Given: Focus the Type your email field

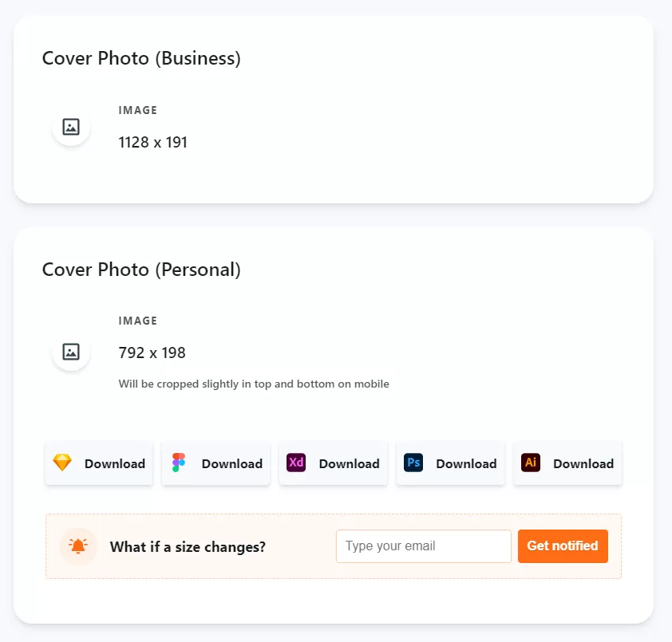Looking at the screenshot, I should (x=423, y=546).
